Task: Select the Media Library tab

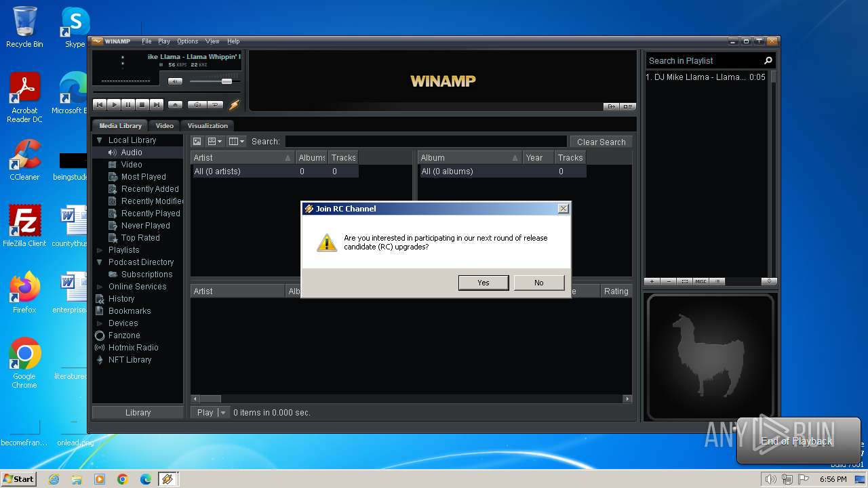Action: 121,125
